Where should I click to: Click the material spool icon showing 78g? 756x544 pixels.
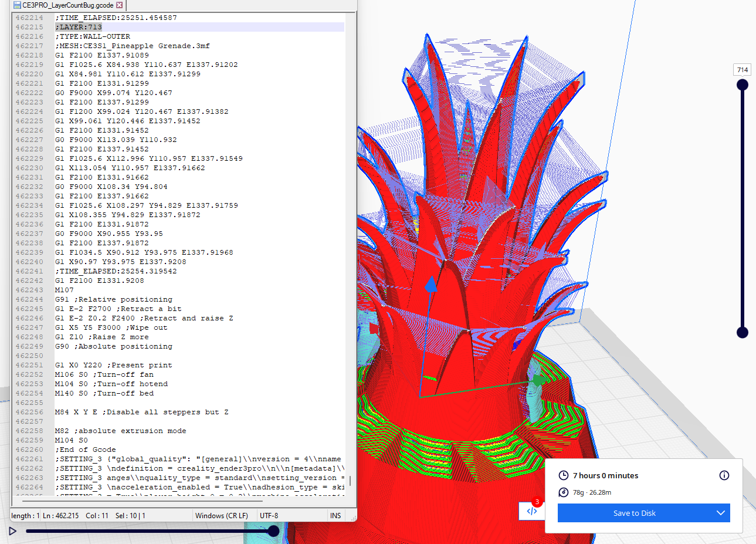click(x=564, y=493)
